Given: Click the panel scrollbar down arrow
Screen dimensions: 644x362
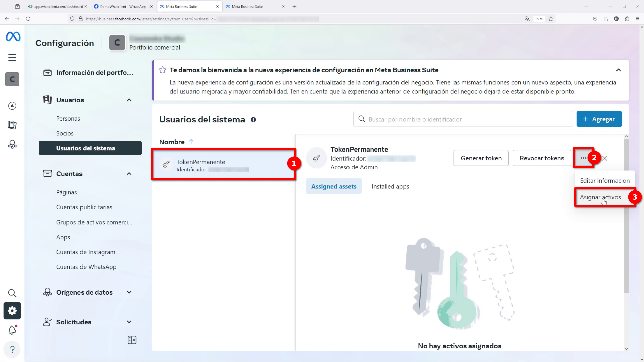Looking at the screenshot, I should [626, 349].
